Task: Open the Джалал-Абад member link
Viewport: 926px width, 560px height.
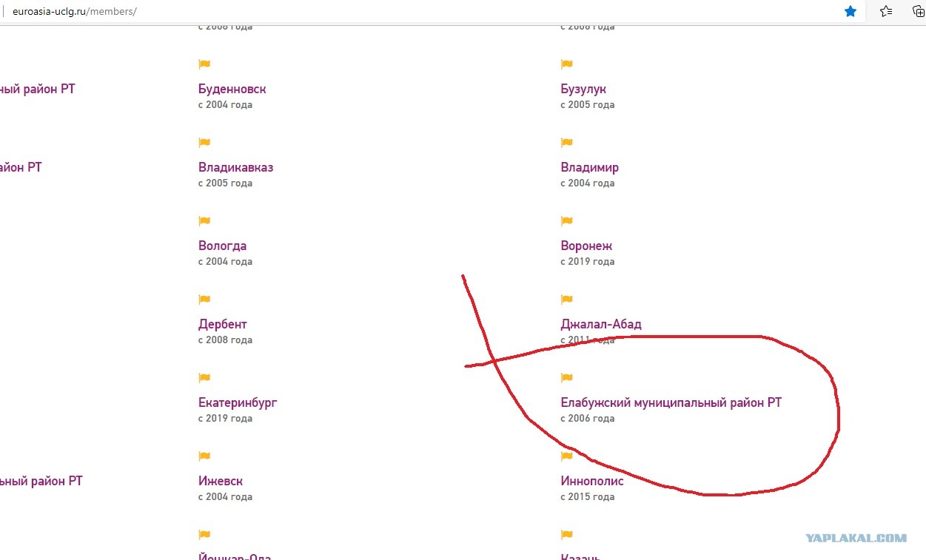Action: click(601, 325)
